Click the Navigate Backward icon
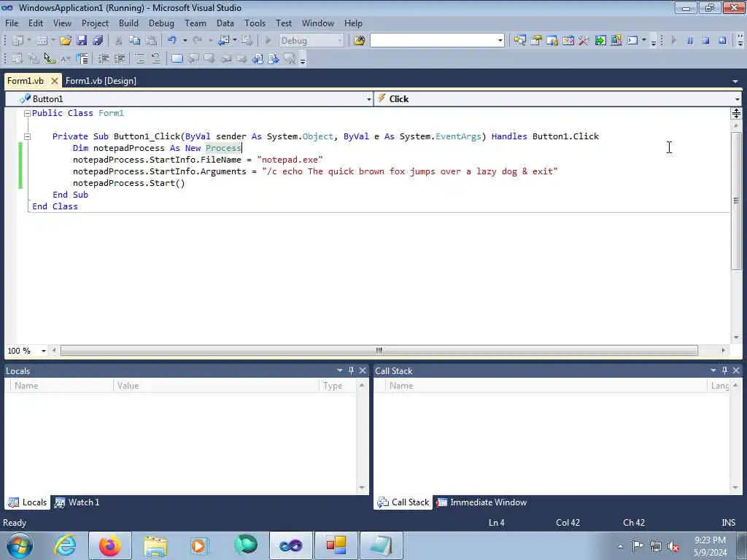 [223, 41]
